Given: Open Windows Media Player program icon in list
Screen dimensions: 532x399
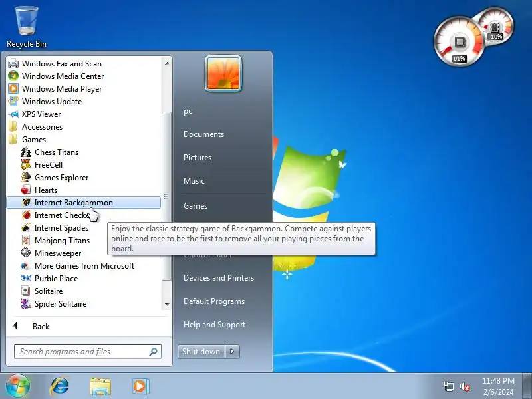Looking at the screenshot, I should 13,88.
